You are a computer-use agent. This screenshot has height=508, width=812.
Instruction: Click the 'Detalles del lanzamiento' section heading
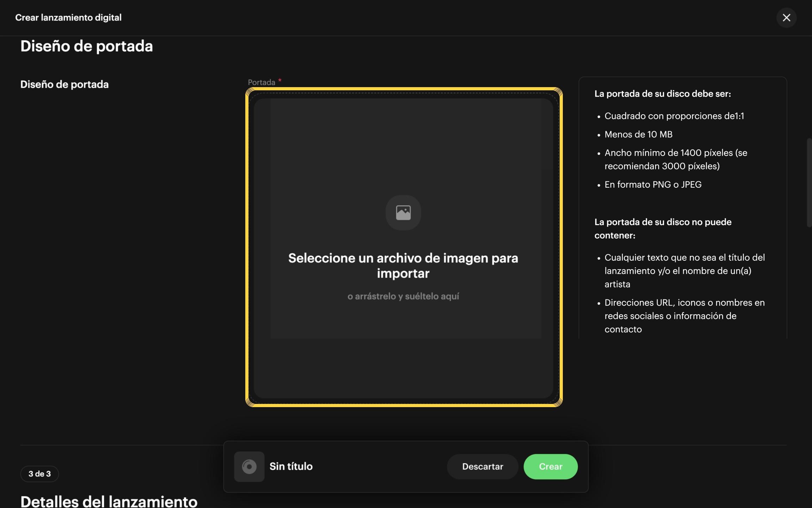pyautogui.click(x=109, y=501)
